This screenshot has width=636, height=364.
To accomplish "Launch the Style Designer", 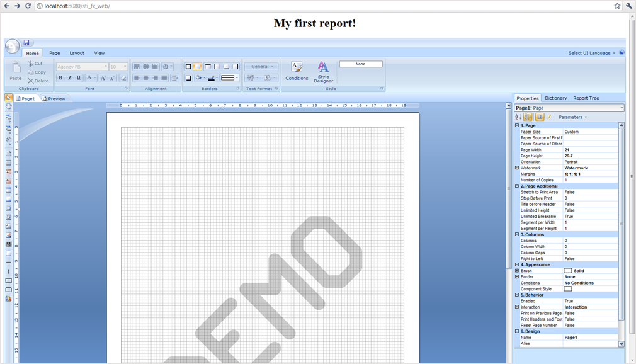I will [323, 71].
